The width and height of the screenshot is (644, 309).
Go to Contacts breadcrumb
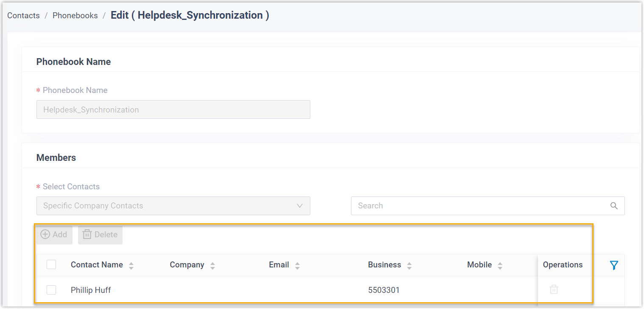[23, 16]
